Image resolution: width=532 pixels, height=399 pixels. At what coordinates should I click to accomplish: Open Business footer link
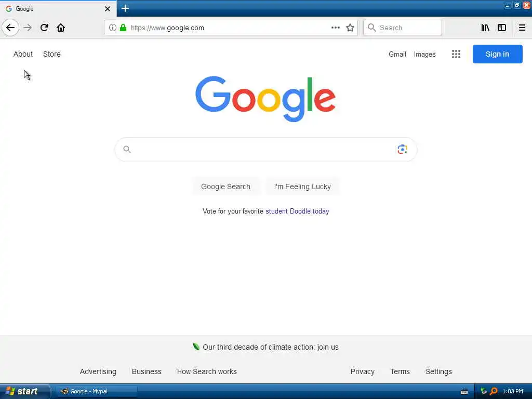tap(147, 371)
